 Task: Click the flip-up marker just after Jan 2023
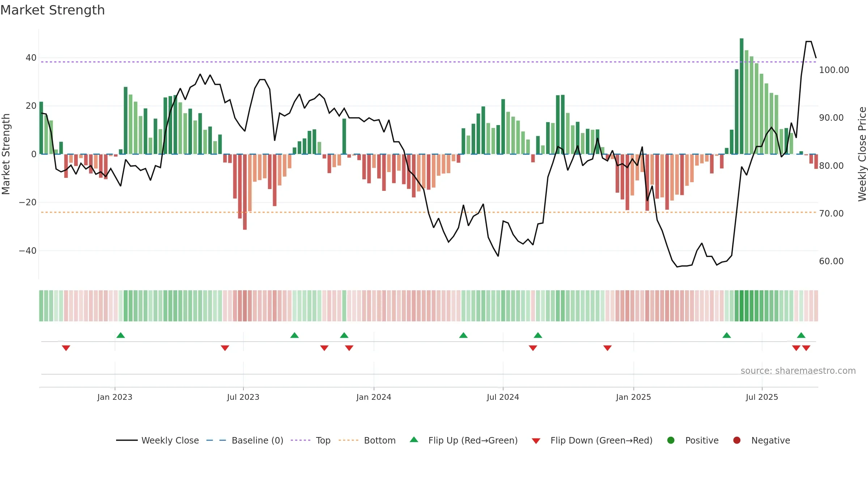tap(121, 335)
